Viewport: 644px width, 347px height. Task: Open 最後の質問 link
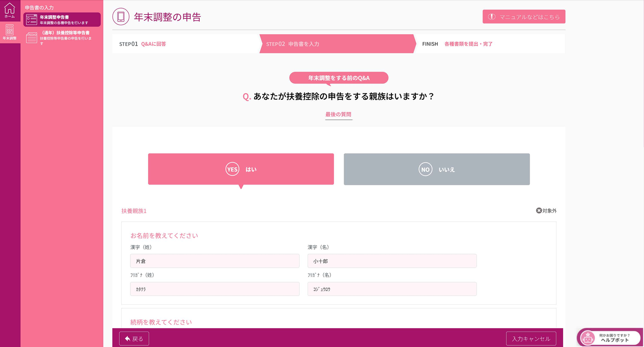pos(338,114)
